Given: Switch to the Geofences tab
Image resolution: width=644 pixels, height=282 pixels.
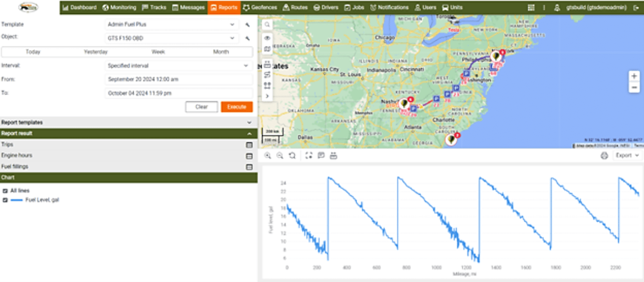Looking at the screenshot, I should (x=260, y=7).
